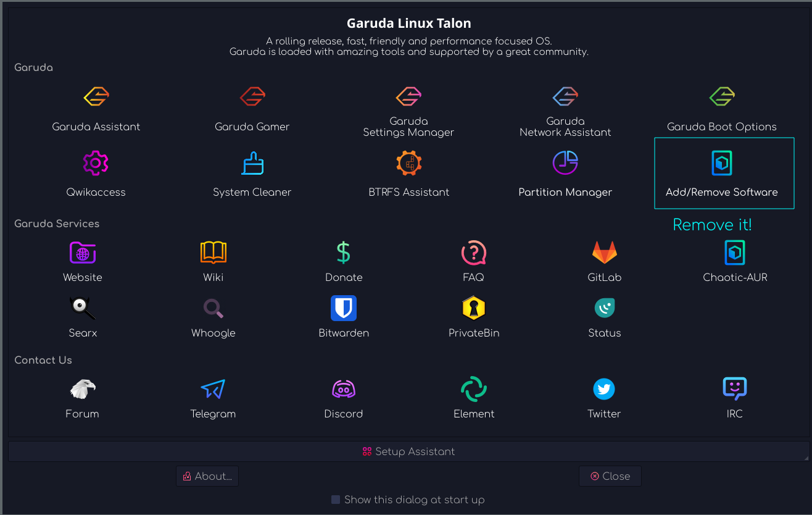Viewport: 812px width, 515px height.
Task: Click Add/Remove Software icon
Action: click(x=721, y=163)
